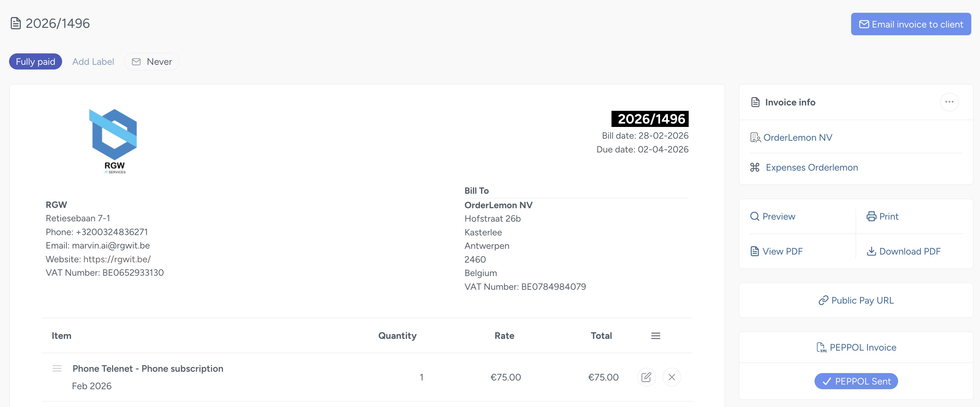980x407 pixels.
Task: Click the envelope icon in the Never reminder
Action: [136, 61]
